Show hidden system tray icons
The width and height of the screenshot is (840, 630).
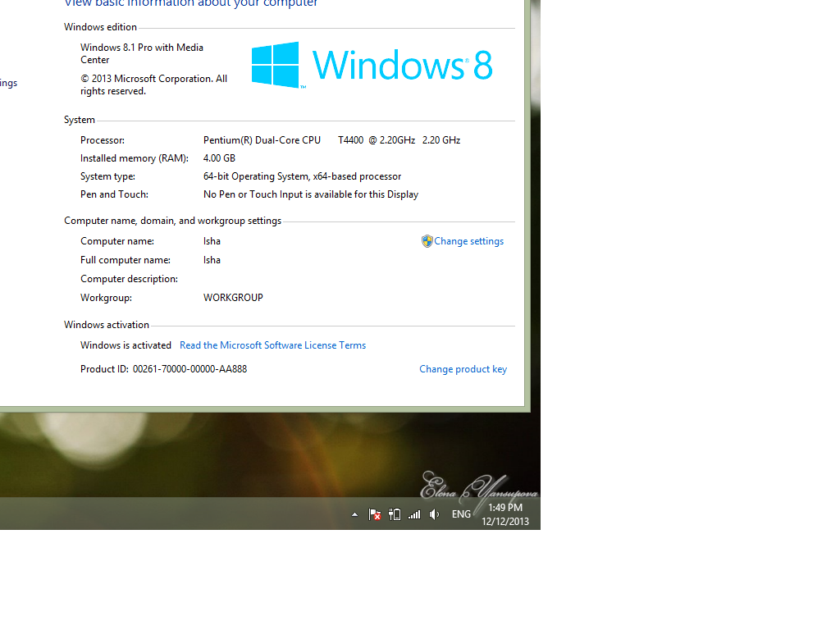point(354,514)
